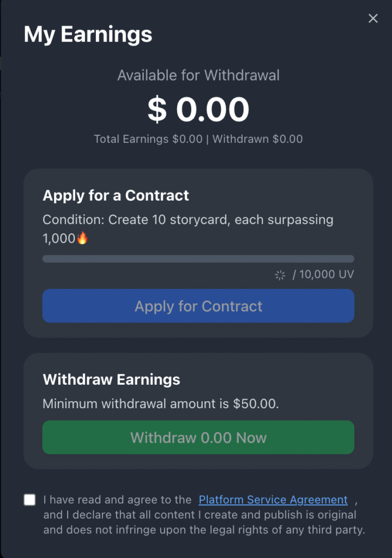392x558 pixels.
Task: Click the Available for Withdrawal label
Action: (x=198, y=75)
